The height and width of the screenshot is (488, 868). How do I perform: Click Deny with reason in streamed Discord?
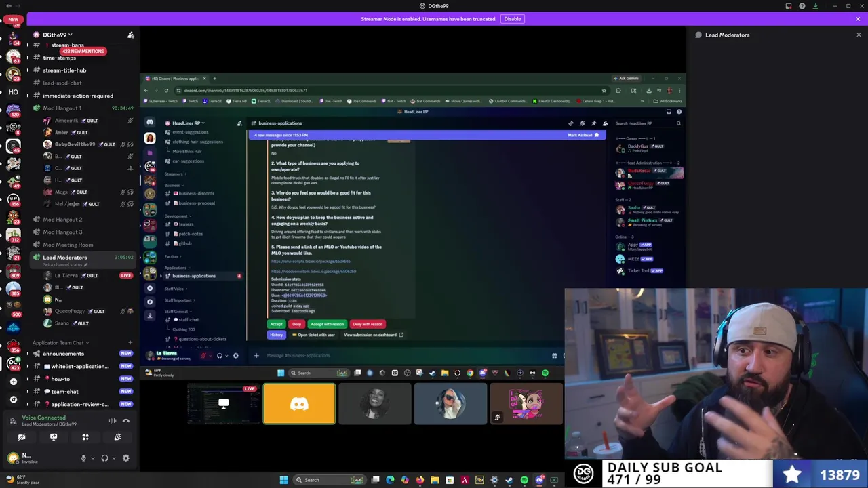pyautogui.click(x=368, y=324)
